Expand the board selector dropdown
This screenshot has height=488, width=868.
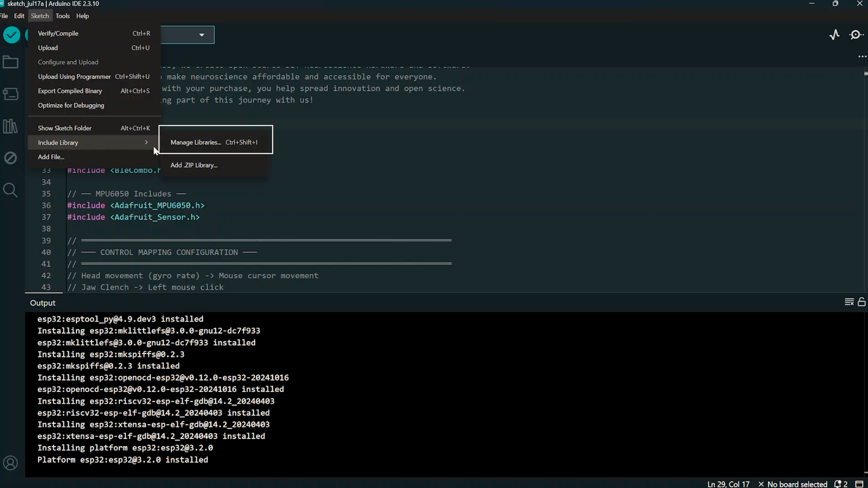(x=201, y=35)
